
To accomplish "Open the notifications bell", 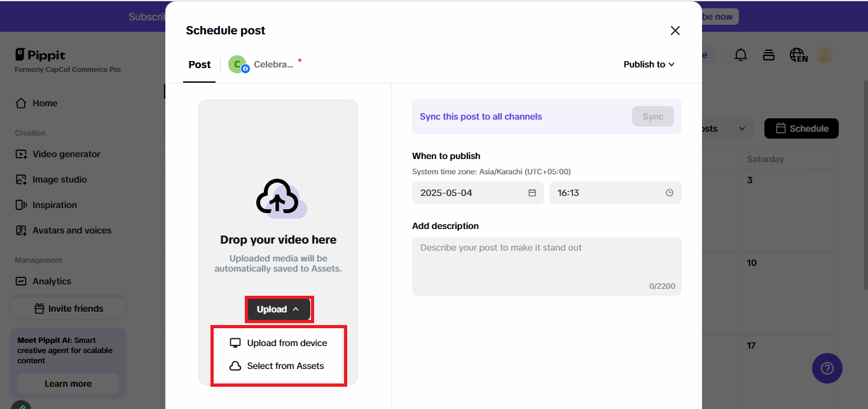I will (741, 55).
